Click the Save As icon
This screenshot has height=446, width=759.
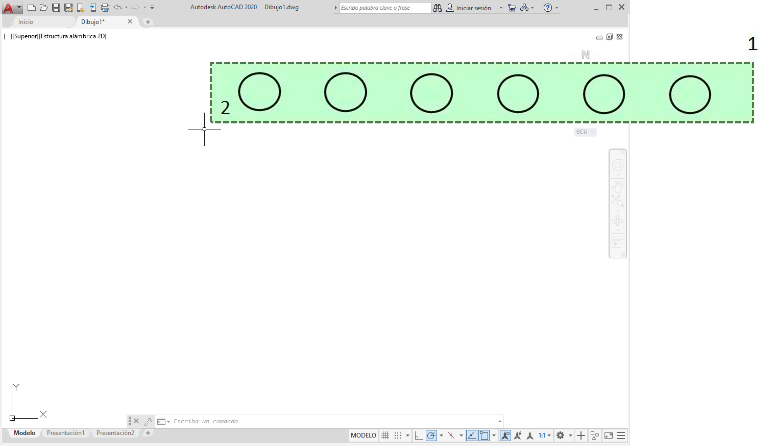[x=68, y=8]
